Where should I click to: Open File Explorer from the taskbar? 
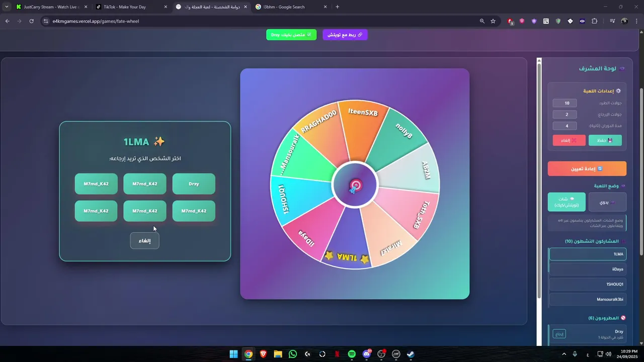pyautogui.click(x=278, y=354)
